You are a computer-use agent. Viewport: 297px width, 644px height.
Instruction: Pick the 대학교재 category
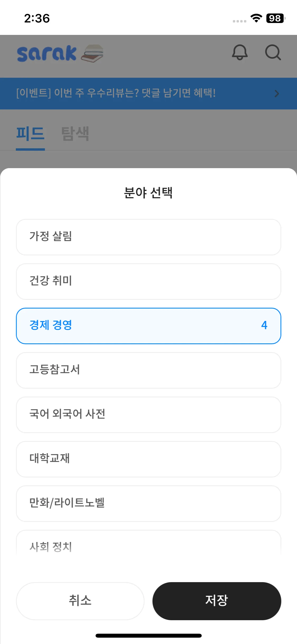click(148, 459)
